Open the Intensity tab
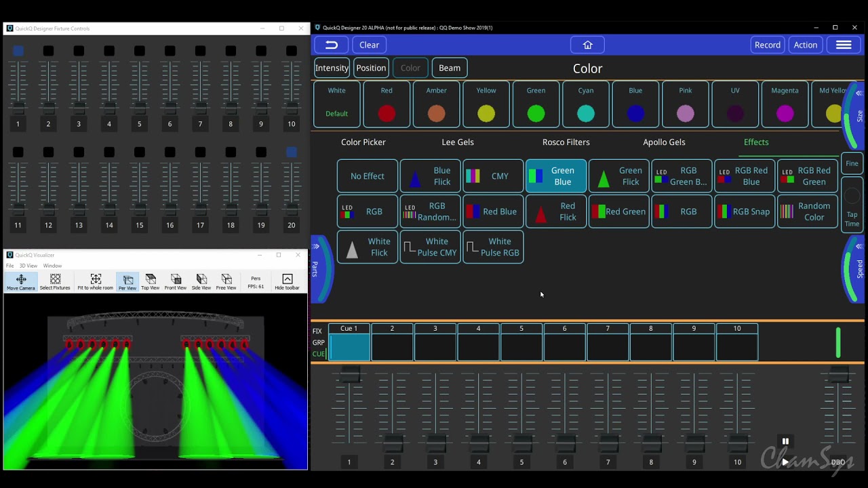 coord(332,68)
